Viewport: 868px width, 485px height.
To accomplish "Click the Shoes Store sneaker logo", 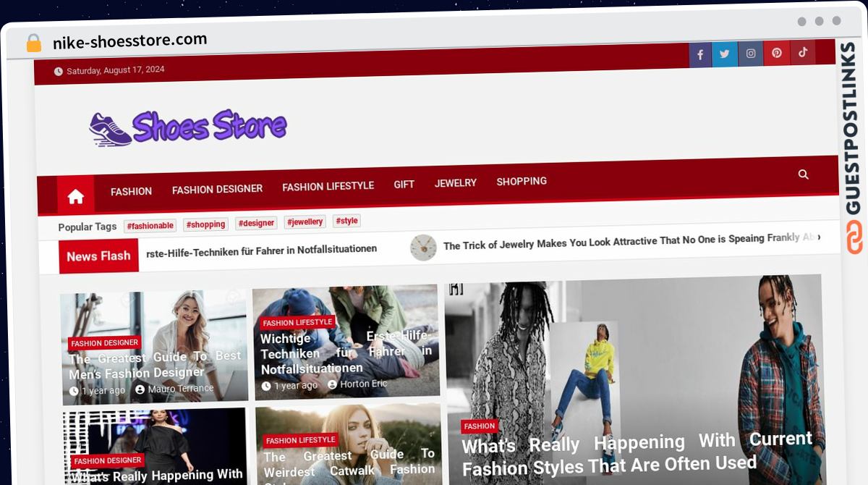I will click(188, 128).
